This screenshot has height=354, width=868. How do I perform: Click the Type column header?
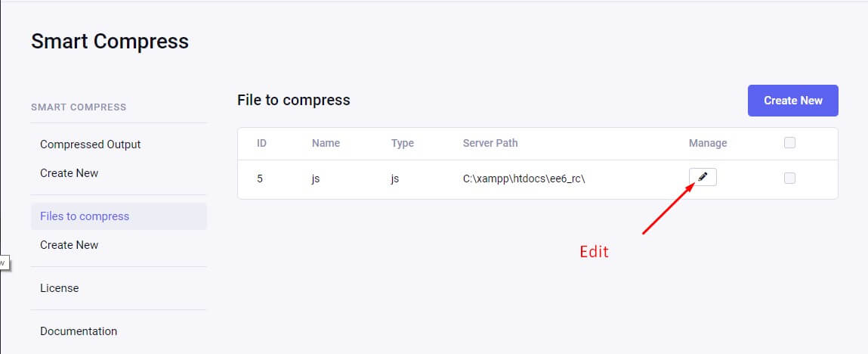pyautogui.click(x=403, y=143)
